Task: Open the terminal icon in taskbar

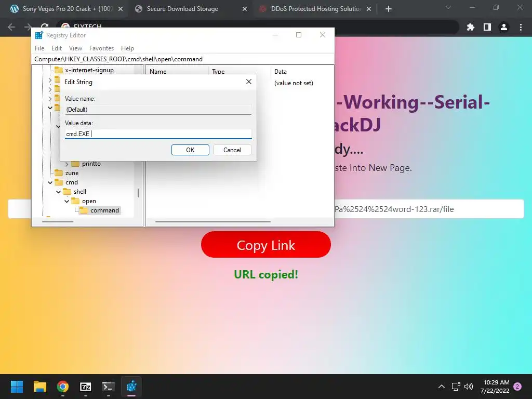Action: 109,387
